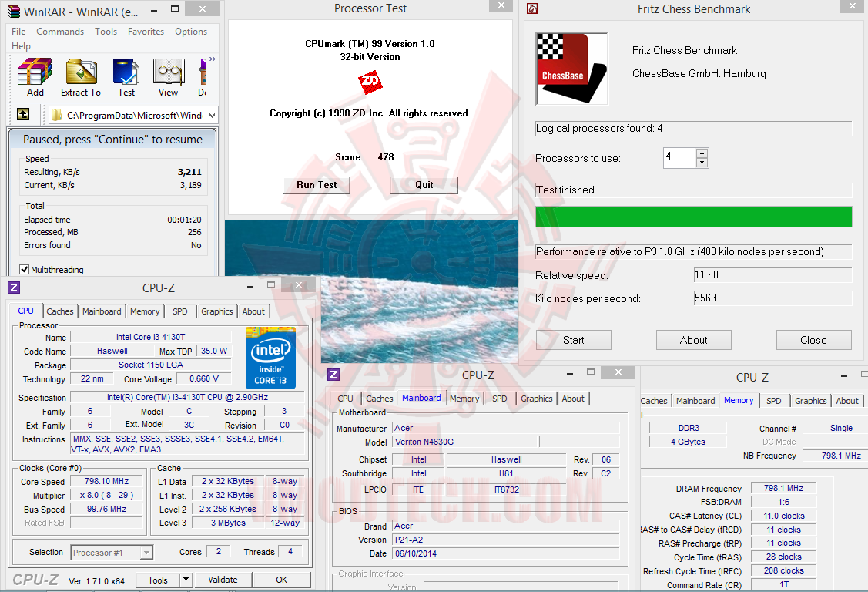Click the Relative speed value field 11.60
Image resolution: width=868 pixels, height=592 pixels.
click(x=772, y=275)
